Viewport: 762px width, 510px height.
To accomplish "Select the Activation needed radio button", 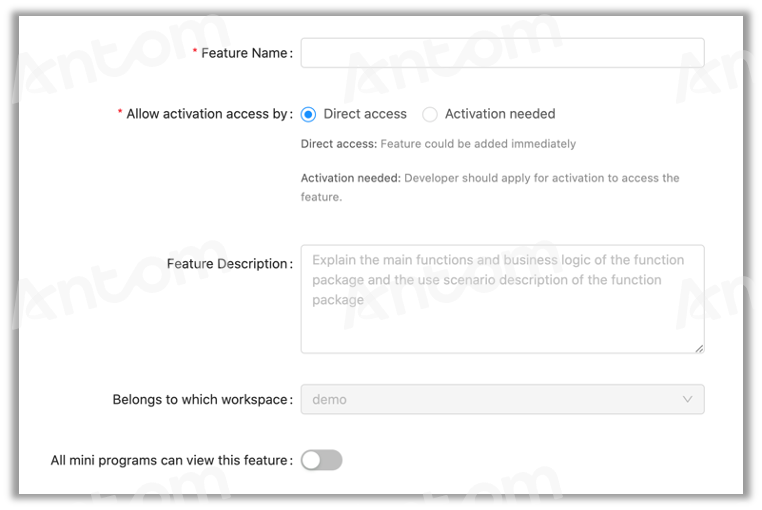I will [x=430, y=114].
